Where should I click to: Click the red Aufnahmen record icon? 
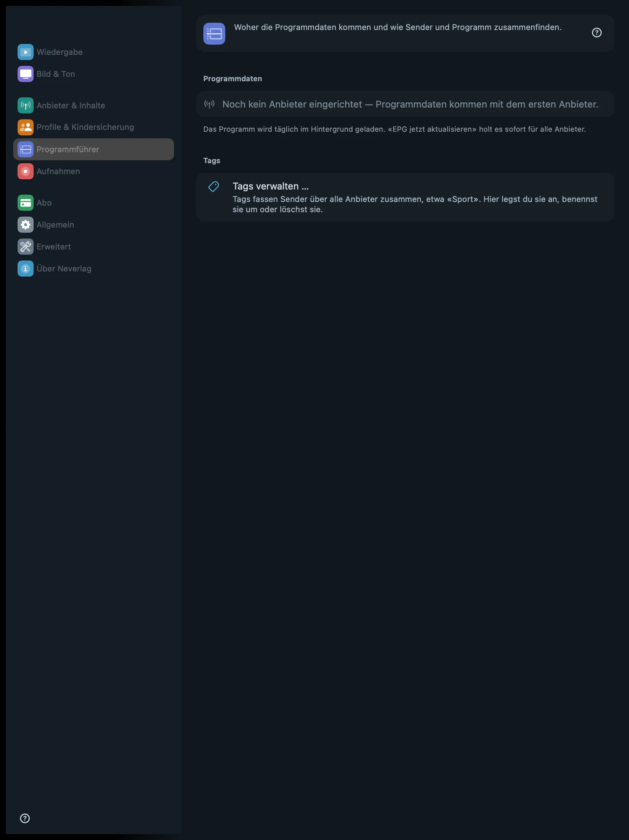[x=26, y=171]
